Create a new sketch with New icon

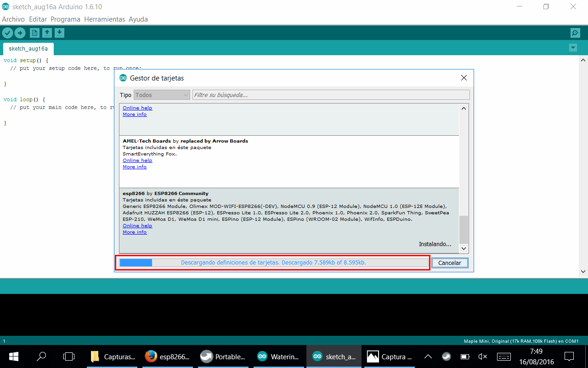(x=34, y=33)
